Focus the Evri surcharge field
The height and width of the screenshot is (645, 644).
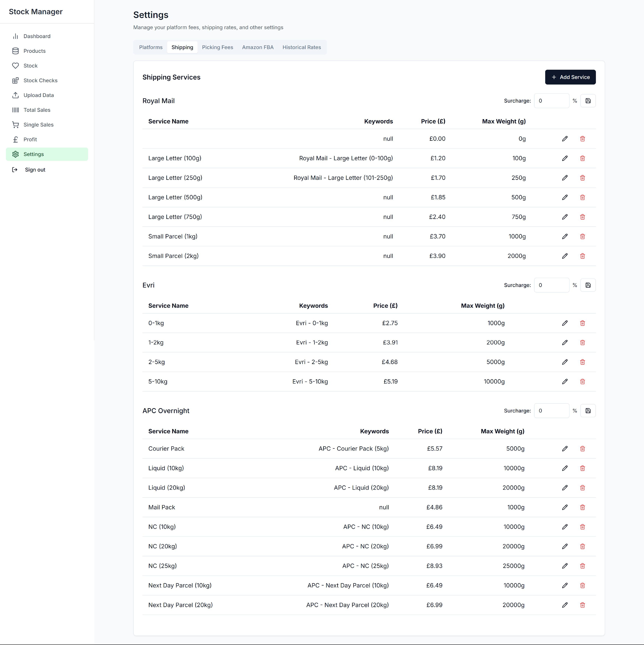[552, 285]
